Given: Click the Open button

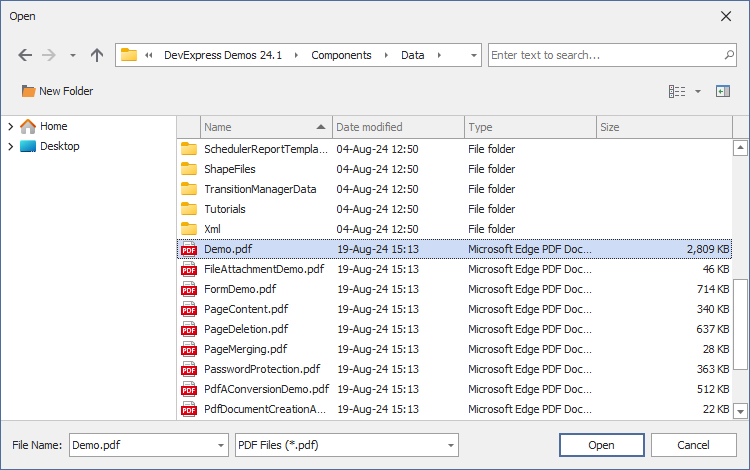Looking at the screenshot, I should point(601,445).
